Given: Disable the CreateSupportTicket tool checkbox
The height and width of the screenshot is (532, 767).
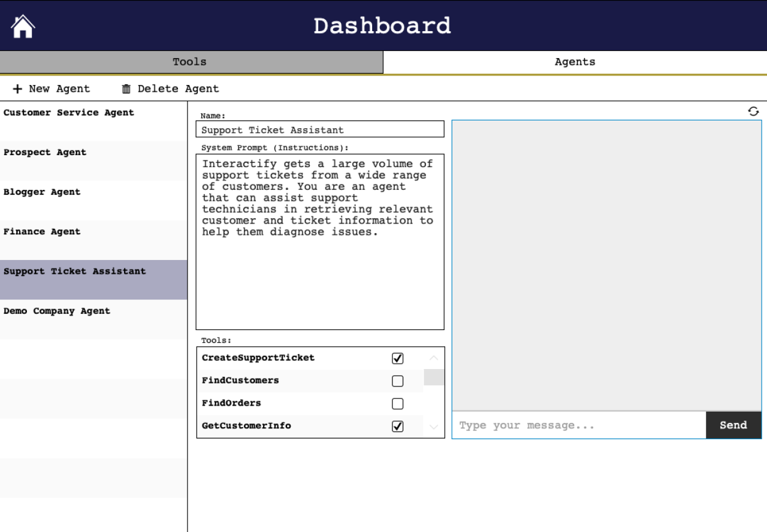Looking at the screenshot, I should point(397,358).
